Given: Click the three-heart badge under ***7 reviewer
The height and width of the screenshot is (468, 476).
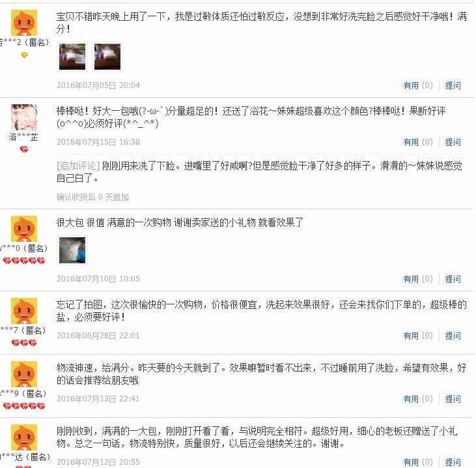Looking at the screenshot, I should 24,343.
